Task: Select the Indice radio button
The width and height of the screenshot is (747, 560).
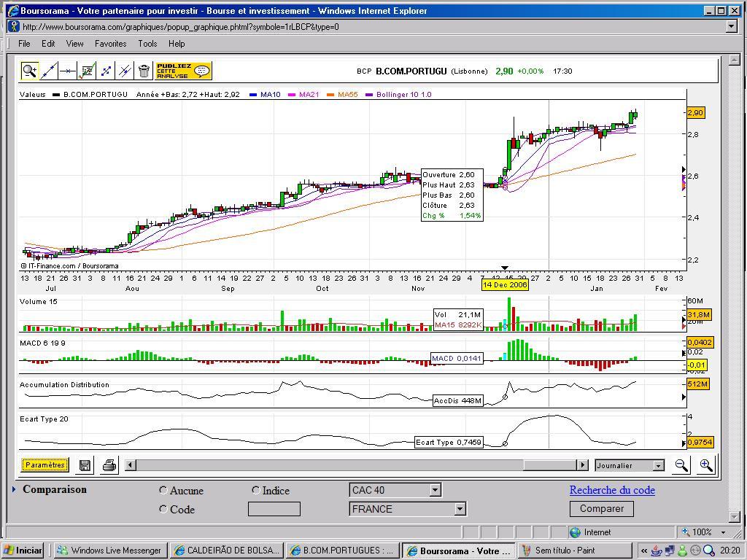Action: (x=256, y=489)
